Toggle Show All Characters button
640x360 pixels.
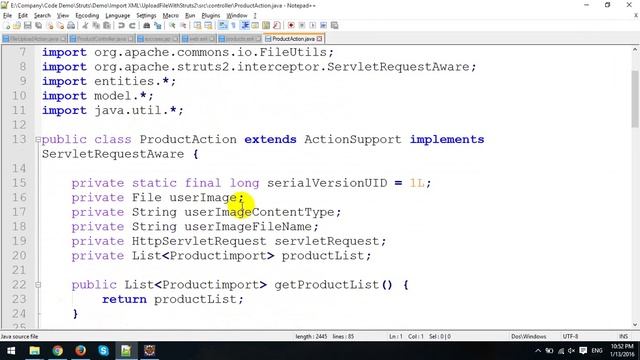[233, 25]
